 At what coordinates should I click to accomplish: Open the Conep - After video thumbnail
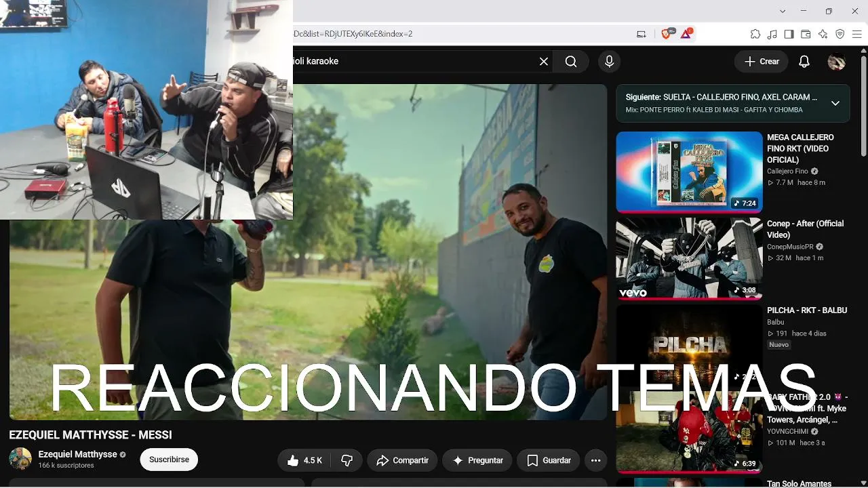(x=689, y=258)
